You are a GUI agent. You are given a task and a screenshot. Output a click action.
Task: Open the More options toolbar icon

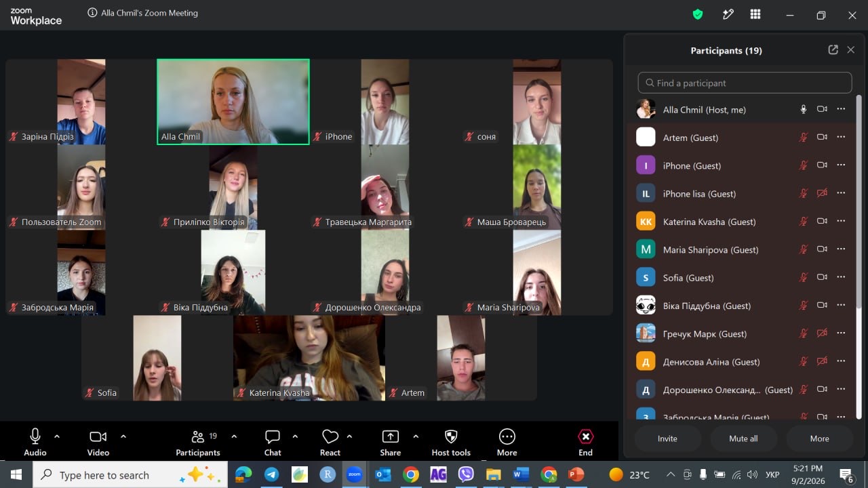click(x=507, y=436)
